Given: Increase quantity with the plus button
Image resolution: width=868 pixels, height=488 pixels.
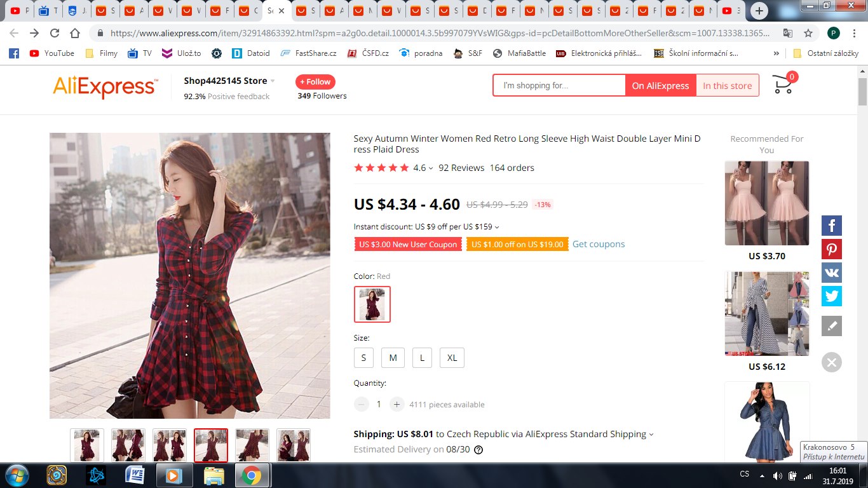Looking at the screenshot, I should tap(397, 404).
